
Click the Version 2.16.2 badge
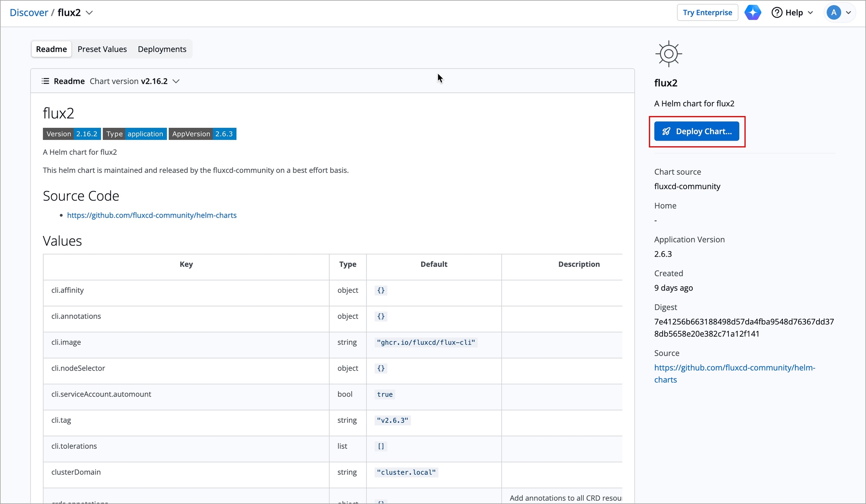(x=71, y=134)
